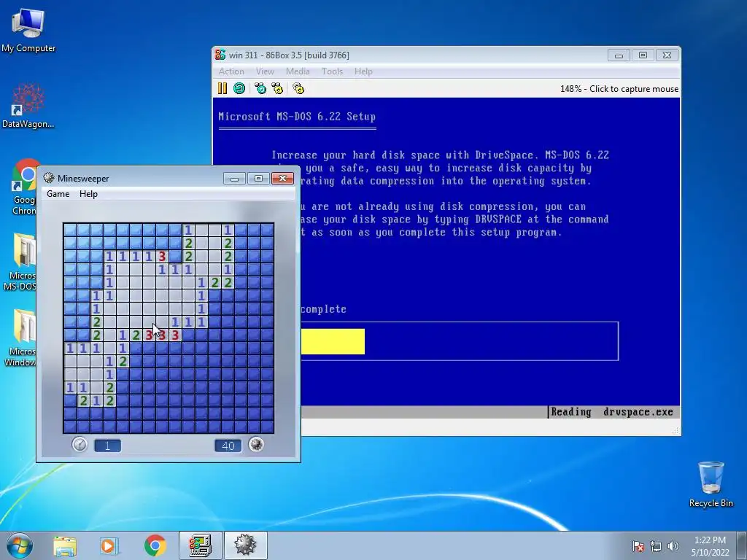Click top-left unrevealed Minesweeper tile
Image resolution: width=747 pixels, height=560 pixels.
71,230
